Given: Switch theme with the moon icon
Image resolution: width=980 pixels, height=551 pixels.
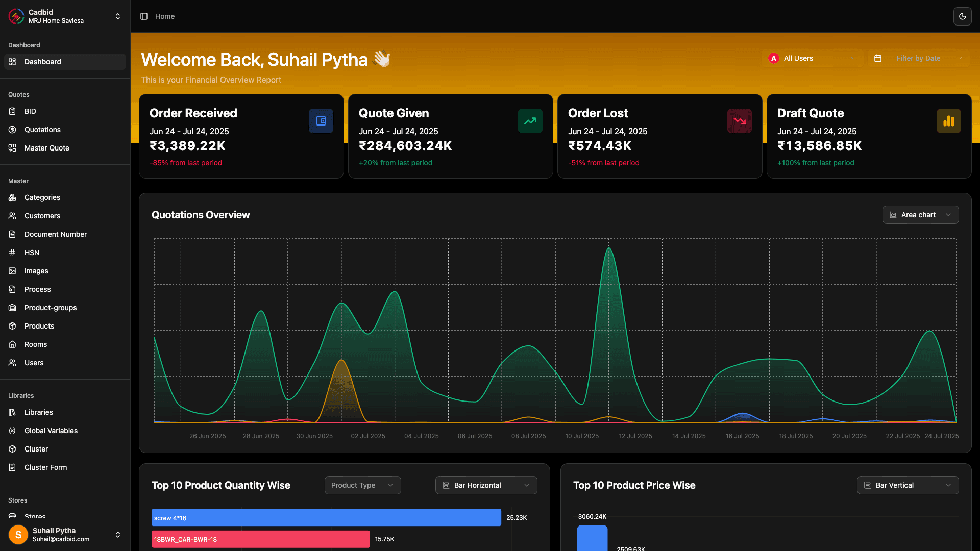Looking at the screenshot, I should pos(962,16).
